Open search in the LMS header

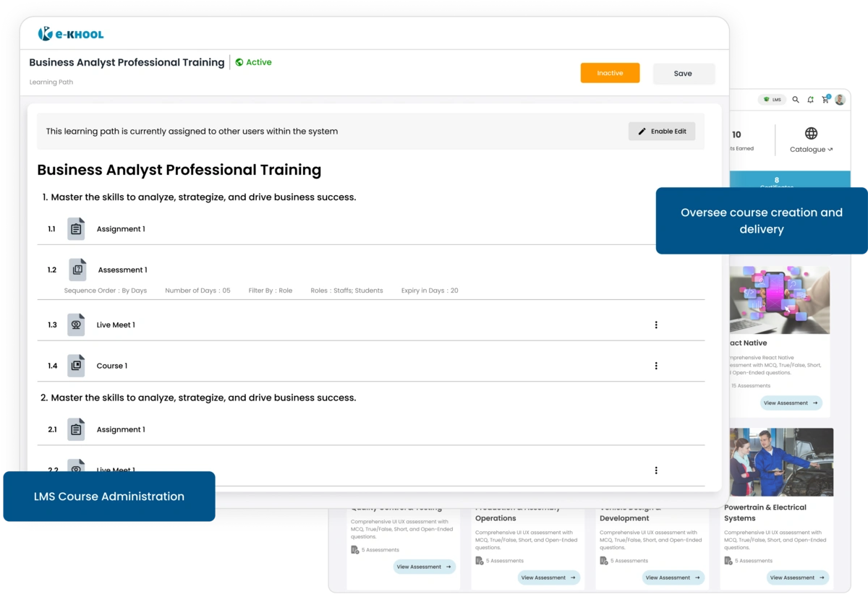pyautogui.click(x=795, y=99)
